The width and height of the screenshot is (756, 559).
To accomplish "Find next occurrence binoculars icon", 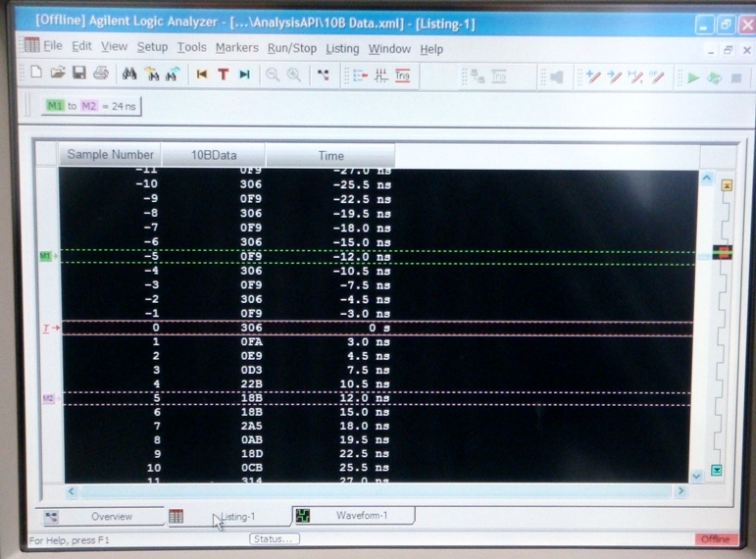I will pyautogui.click(x=173, y=74).
